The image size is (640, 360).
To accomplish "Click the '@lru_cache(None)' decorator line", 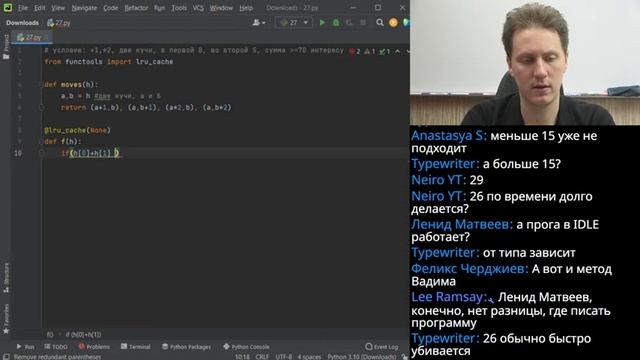I will [x=77, y=130].
